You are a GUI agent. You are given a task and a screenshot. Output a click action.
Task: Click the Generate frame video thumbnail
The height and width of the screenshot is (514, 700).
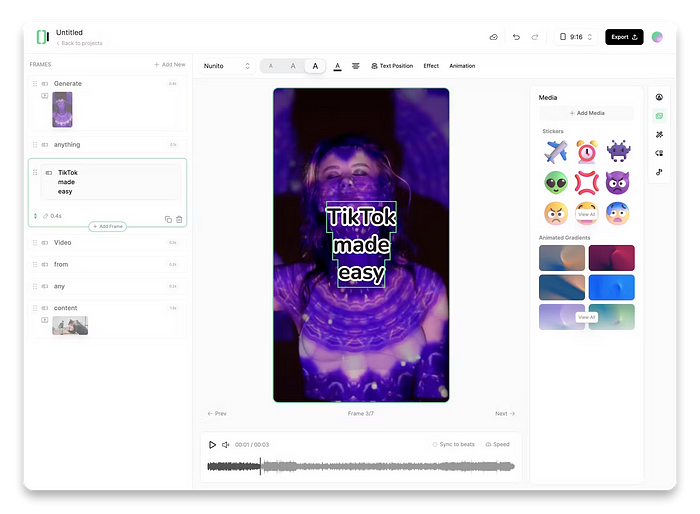(62, 109)
